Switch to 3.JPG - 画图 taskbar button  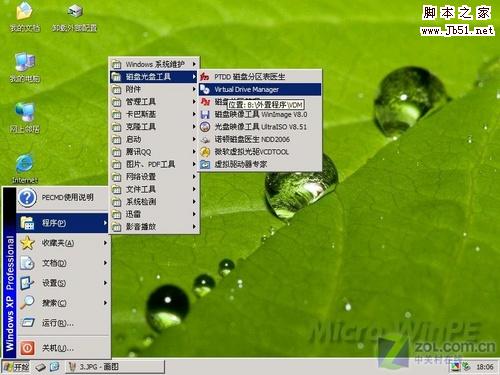[x=115, y=367]
